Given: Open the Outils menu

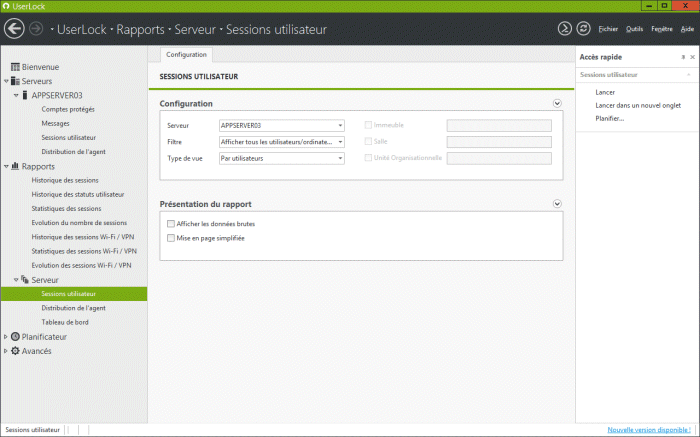Looking at the screenshot, I should coord(634,29).
